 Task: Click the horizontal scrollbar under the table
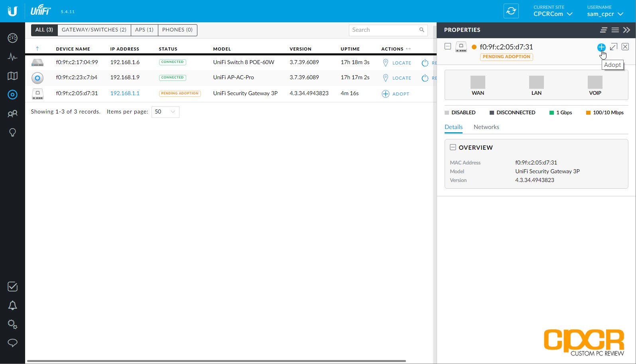coord(217,361)
